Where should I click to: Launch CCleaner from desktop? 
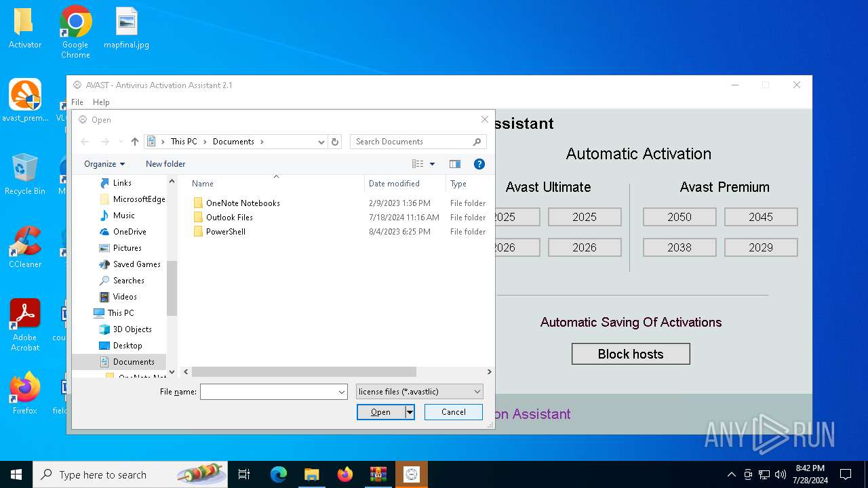pyautogui.click(x=25, y=247)
